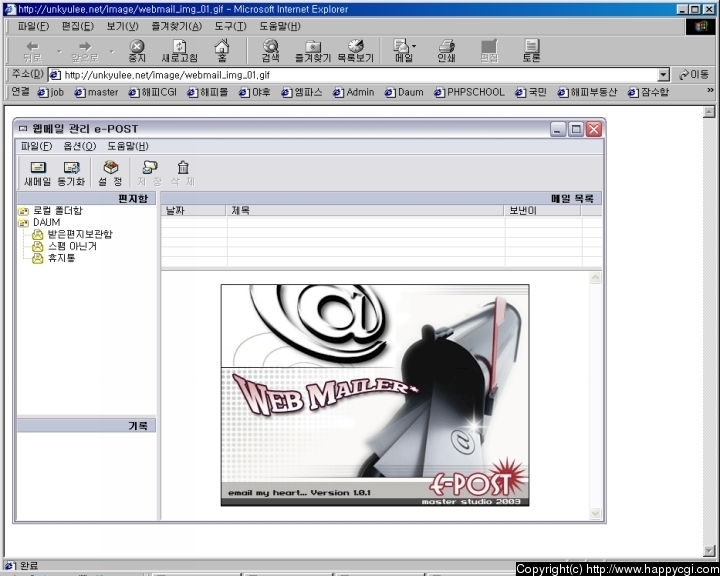The width and height of the screenshot is (720, 576).
Task: Open the job link in links bar
Action: pyautogui.click(x=51, y=92)
